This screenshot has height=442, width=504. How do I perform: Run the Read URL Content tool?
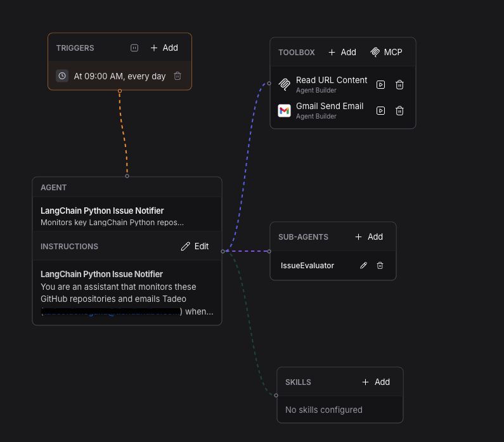pos(380,84)
